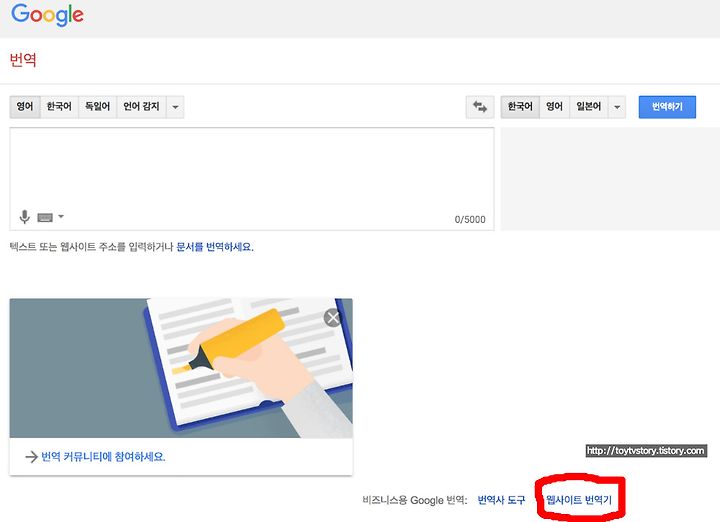This screenshot has height=522, width=720.
Task: Click the 0/5000 character counter
Action: 470,219
